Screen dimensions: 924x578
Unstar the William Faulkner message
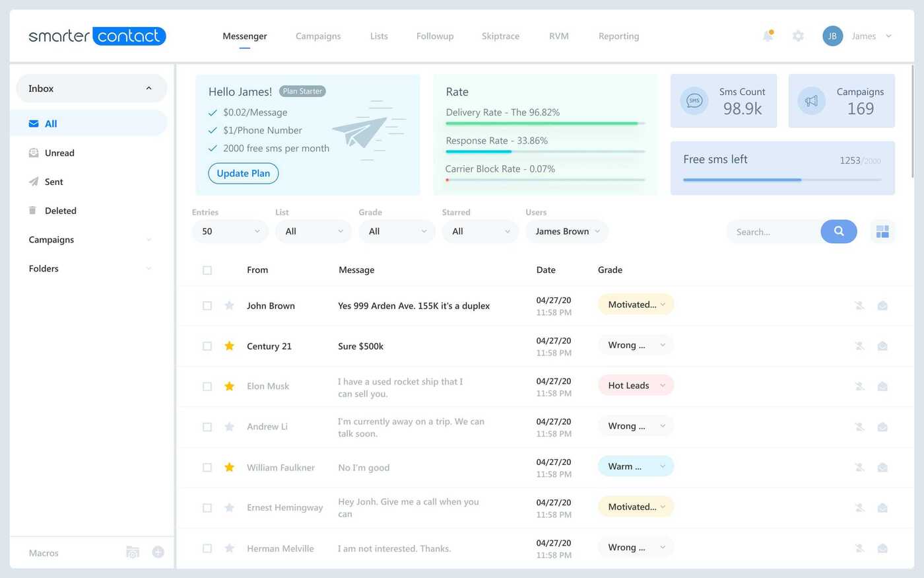[229, 467]
